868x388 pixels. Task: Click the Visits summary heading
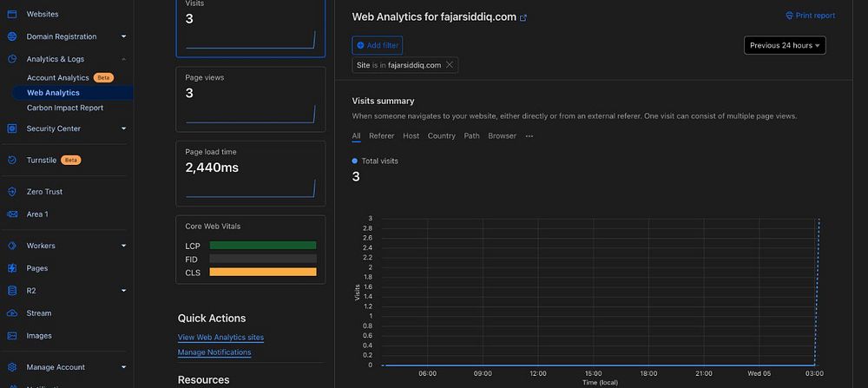[x=383, y=101]
